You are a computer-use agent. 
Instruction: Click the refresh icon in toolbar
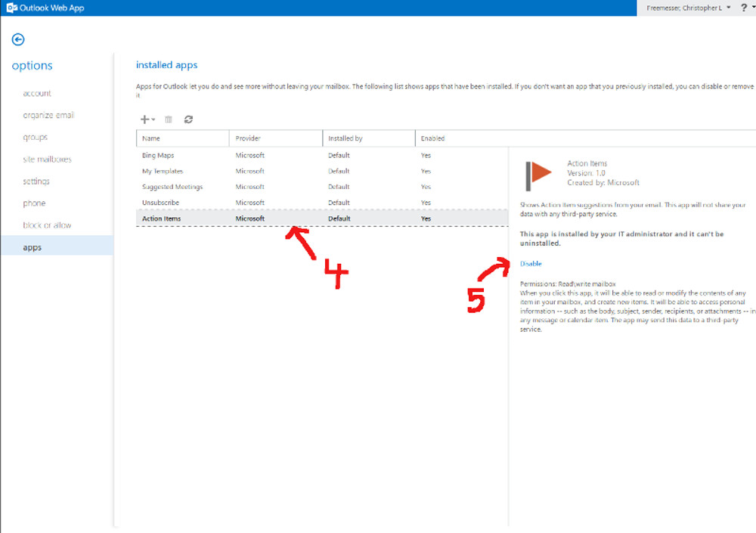click(188, 119)
